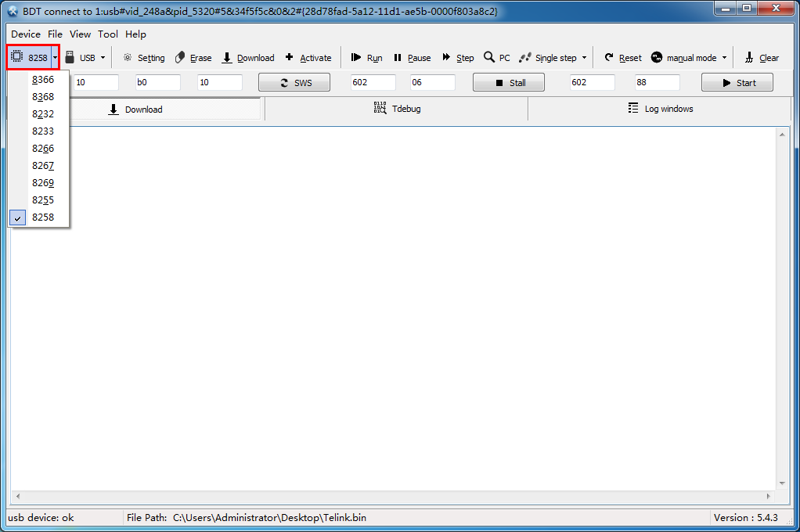Image resolution: width=800 pixels, height=532 pixels.
Task: Open the File menu
Action: 55,34
